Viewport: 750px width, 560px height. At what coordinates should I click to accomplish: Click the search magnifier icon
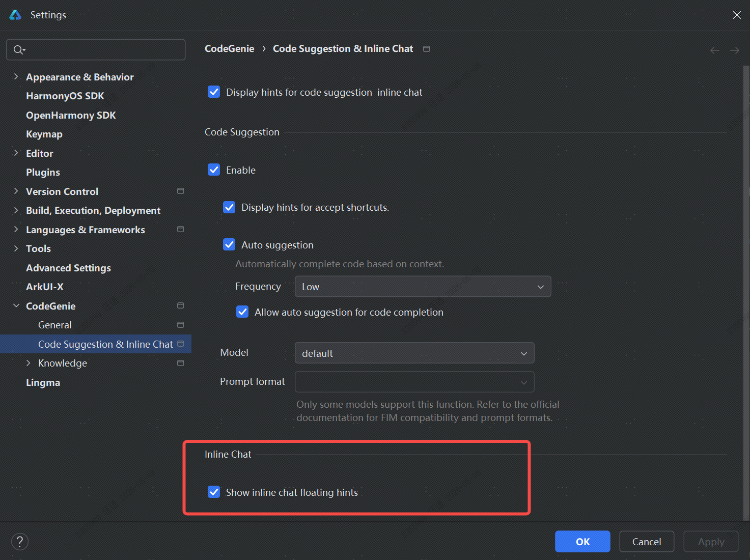pyautogui.click(x=18, y=49)
